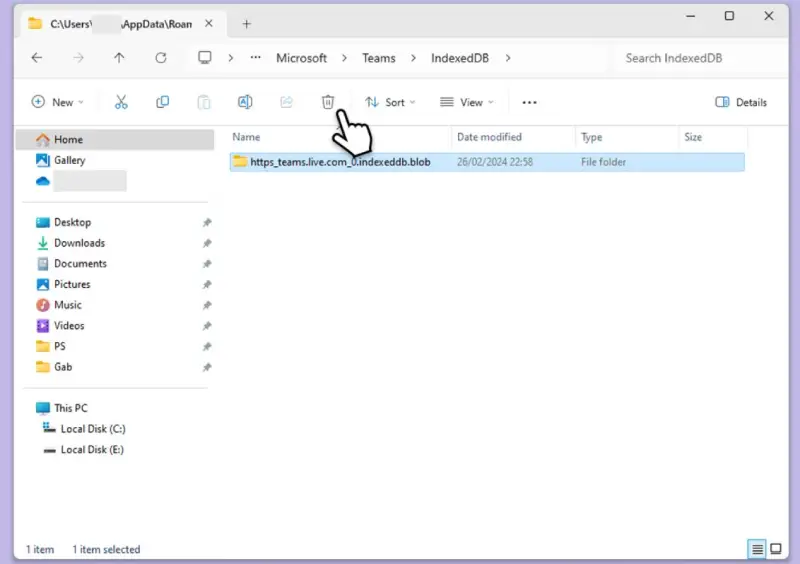
Task: Open Music in quick access
Action: click(67, 305)
